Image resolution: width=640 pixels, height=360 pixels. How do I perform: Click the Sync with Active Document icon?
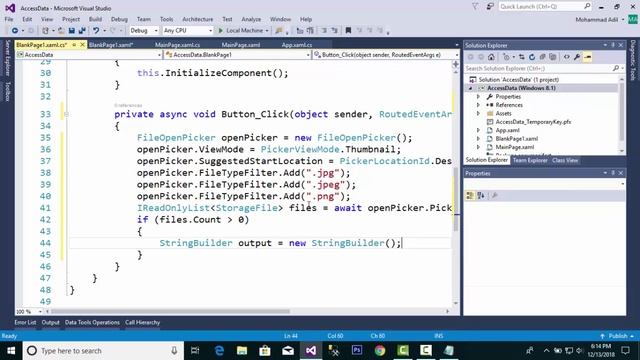click(522, 57)
